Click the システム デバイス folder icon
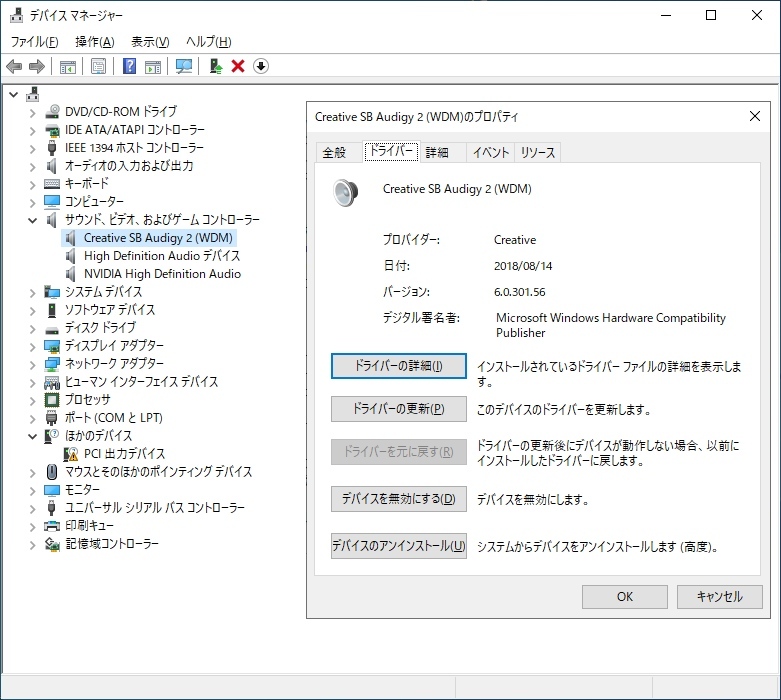Viewport: 781px width, 700px height. [x=52, y=291]
